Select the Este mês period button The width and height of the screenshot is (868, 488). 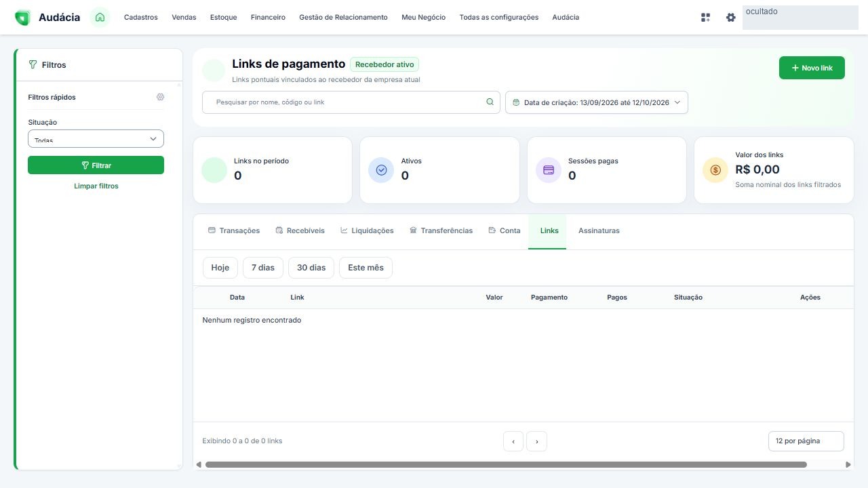tap(366, 268)
